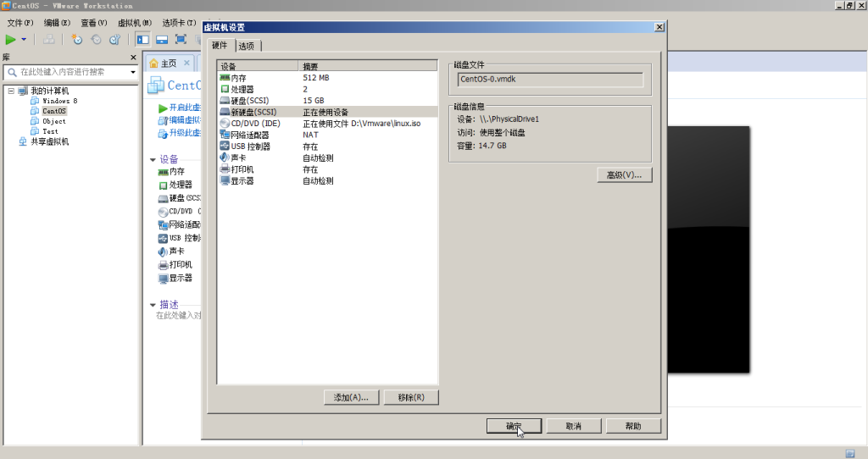This screenshot has height=459, width=868.
Task: Click 内存 device in main window list
Action: pyautogui.click(x=176, y=171)
